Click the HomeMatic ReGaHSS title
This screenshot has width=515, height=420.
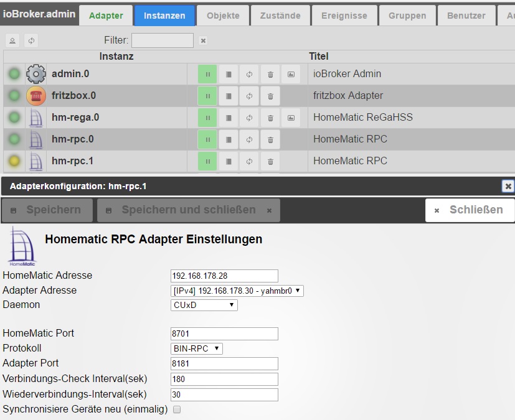363,117
